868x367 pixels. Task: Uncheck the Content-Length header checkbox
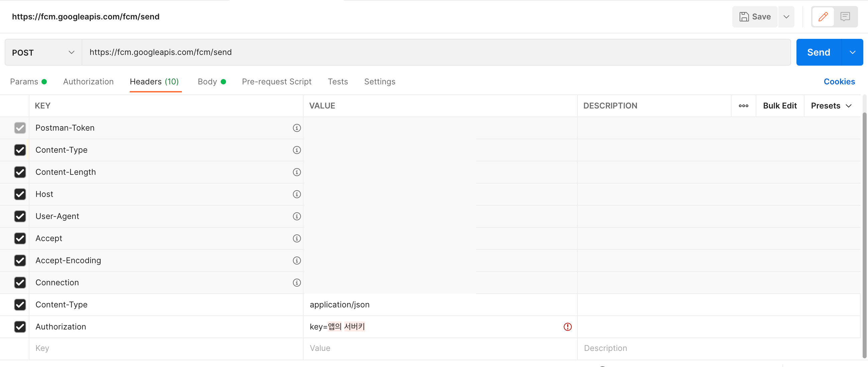[x=20, y=172]
